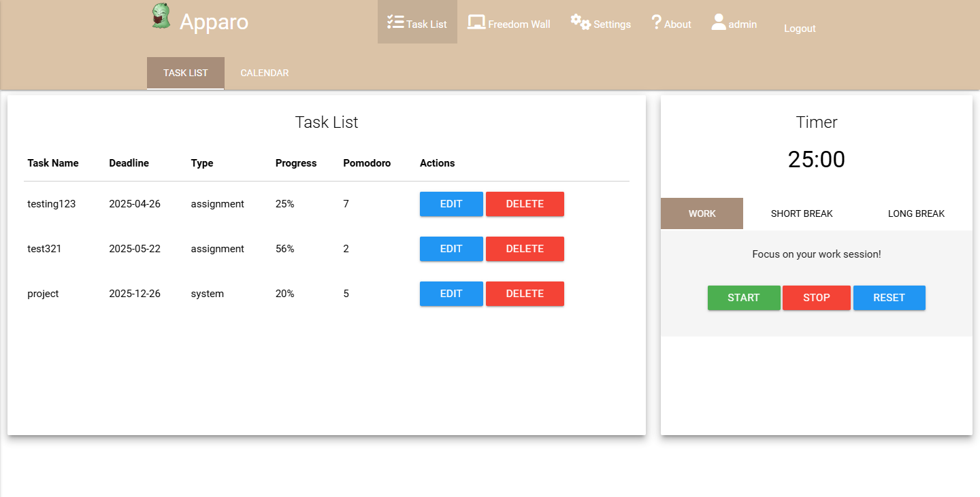Click the Apparo title text
Screen dimensions: 980x497
214,22
